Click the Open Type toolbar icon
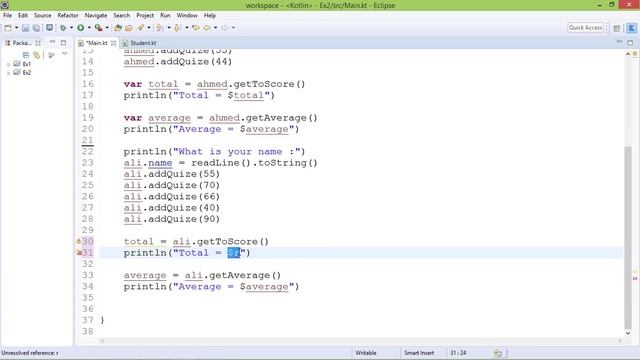 (x=118, y=28)
